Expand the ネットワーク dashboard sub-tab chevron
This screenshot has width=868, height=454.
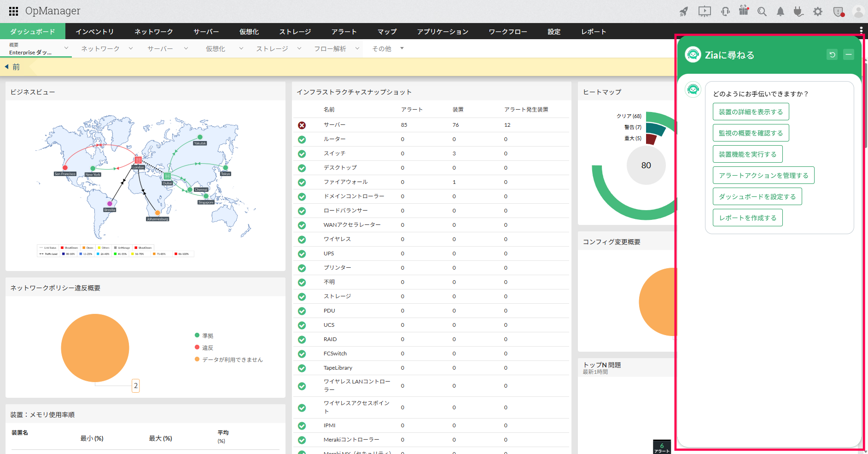(x=131, y=48)
